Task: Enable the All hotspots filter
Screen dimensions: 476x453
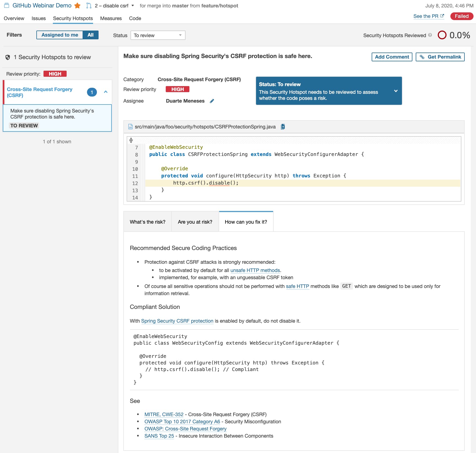Action: click(91, 35)
